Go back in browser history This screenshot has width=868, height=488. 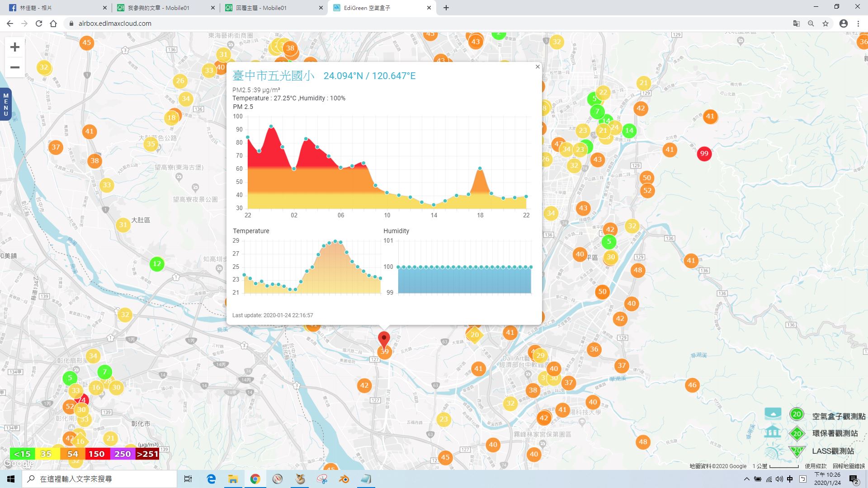(10, 23)
